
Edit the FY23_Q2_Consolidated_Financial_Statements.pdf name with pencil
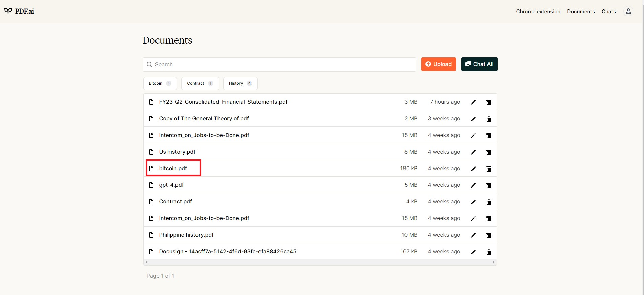click(x=473, y=102)
